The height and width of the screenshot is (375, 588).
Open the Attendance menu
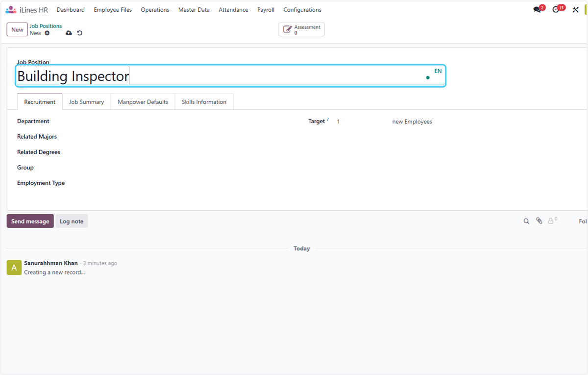pos(233,10)
